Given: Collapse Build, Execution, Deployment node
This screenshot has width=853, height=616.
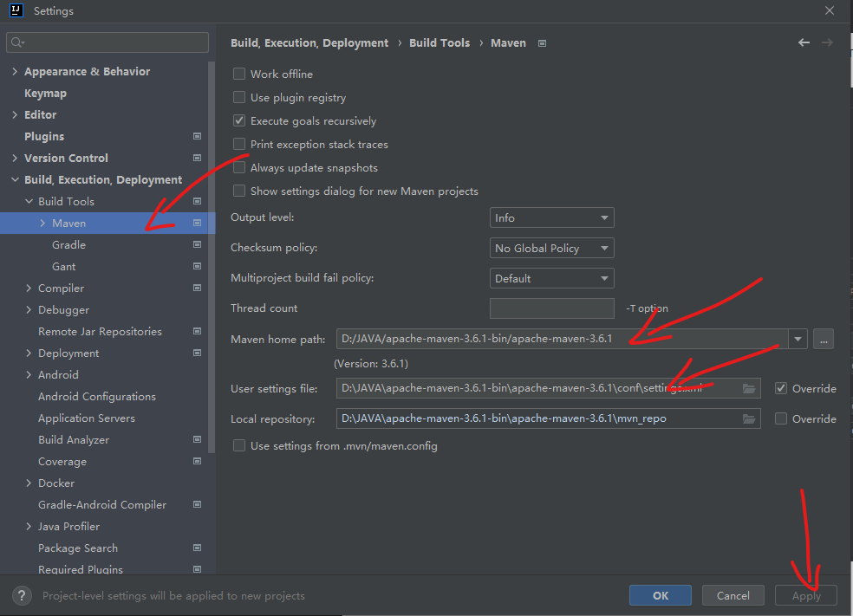Looking at the screenshot, I should click(15, 179).
